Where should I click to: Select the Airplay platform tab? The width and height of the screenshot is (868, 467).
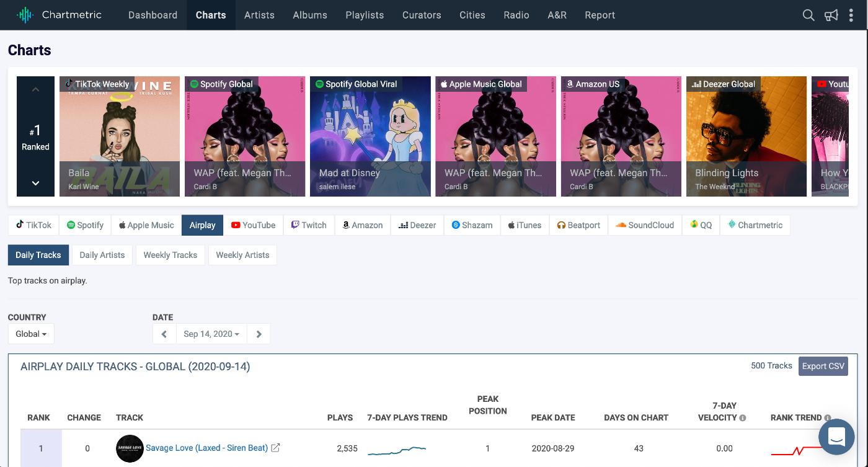click(x=203, y=225)
